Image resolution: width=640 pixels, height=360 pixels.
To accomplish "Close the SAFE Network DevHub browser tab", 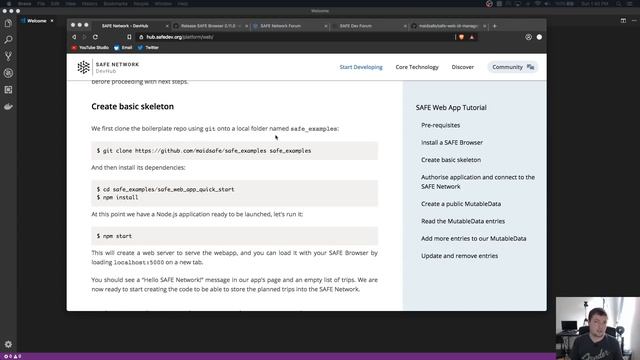I will click(x=167, y=26).
